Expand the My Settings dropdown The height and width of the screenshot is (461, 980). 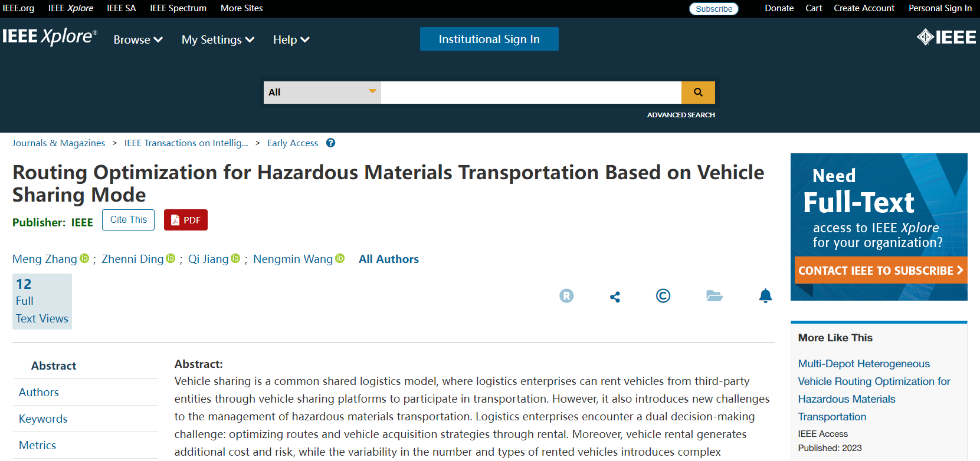coord(250,39)
